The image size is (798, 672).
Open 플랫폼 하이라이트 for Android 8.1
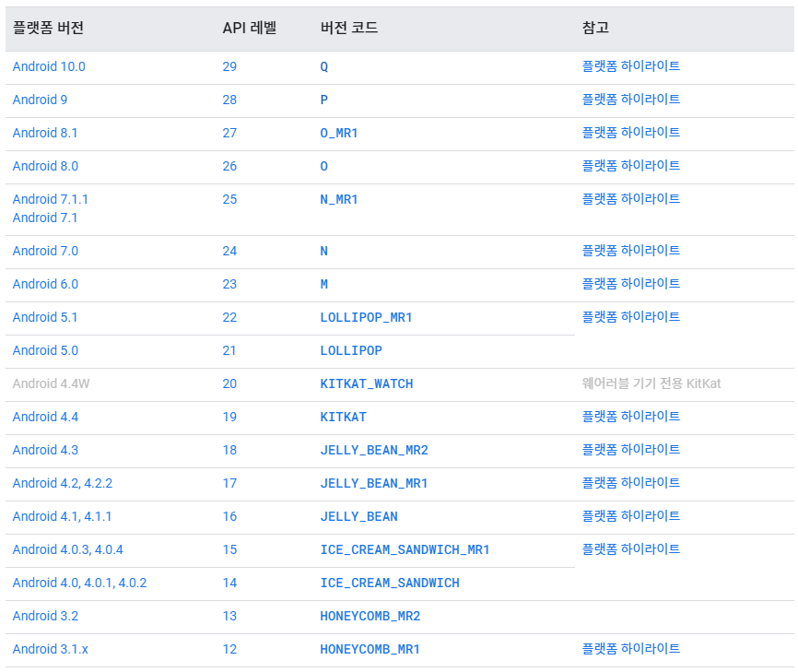coord(631,133)
